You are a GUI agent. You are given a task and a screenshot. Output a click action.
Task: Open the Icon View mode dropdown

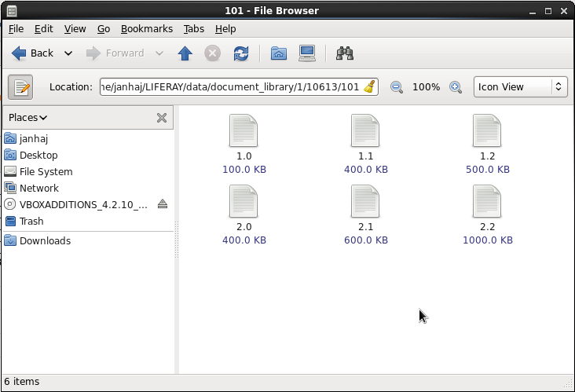pyautogui.click(x=520, y=87)
